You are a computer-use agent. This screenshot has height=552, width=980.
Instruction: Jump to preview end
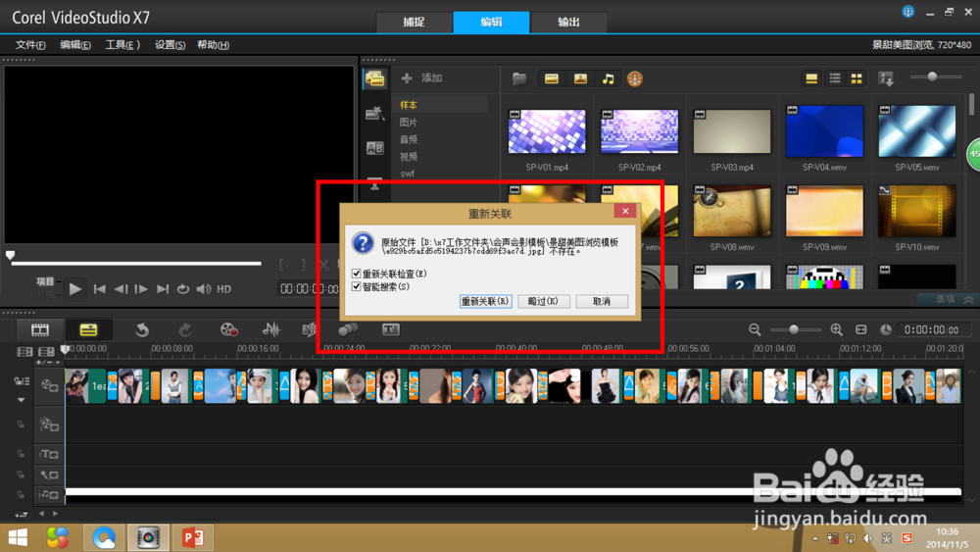163,289
